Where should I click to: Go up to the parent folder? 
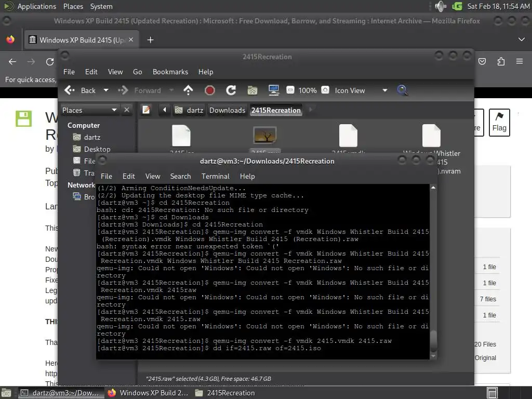tap(188, 90)
